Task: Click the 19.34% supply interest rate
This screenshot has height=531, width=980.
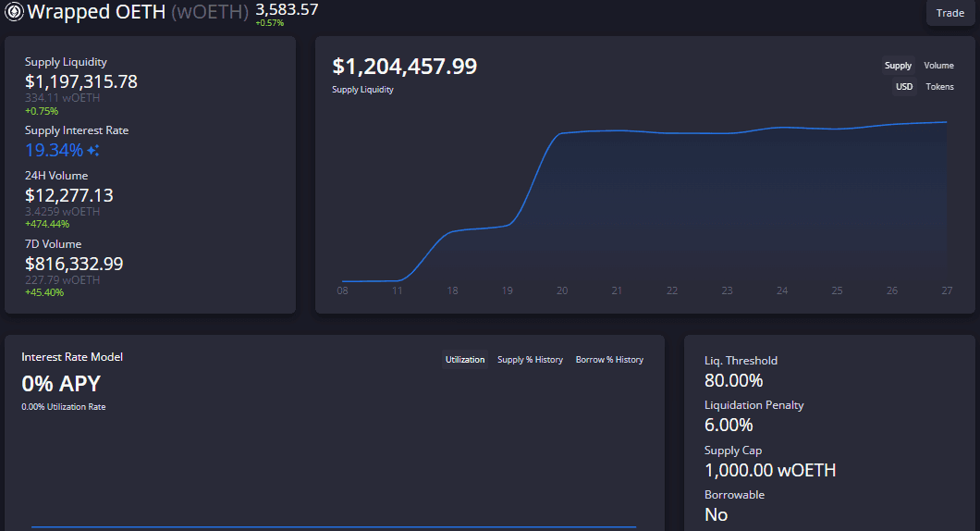Action: tap(54, 150)
